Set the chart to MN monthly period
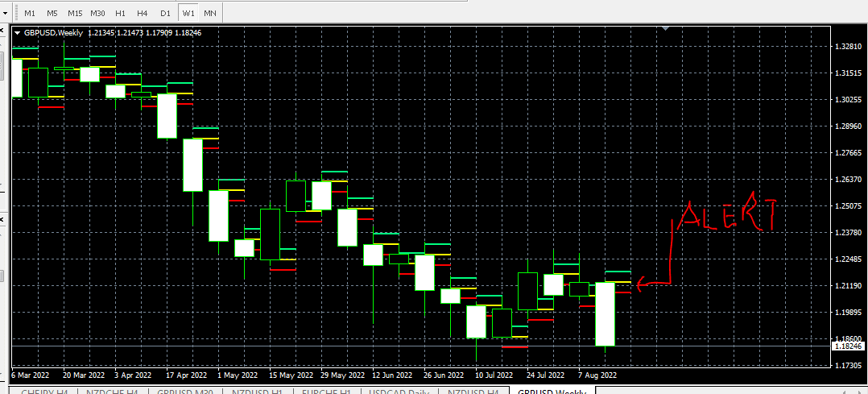Viewport: 868px width, 394px height. (x=210, y=13)
